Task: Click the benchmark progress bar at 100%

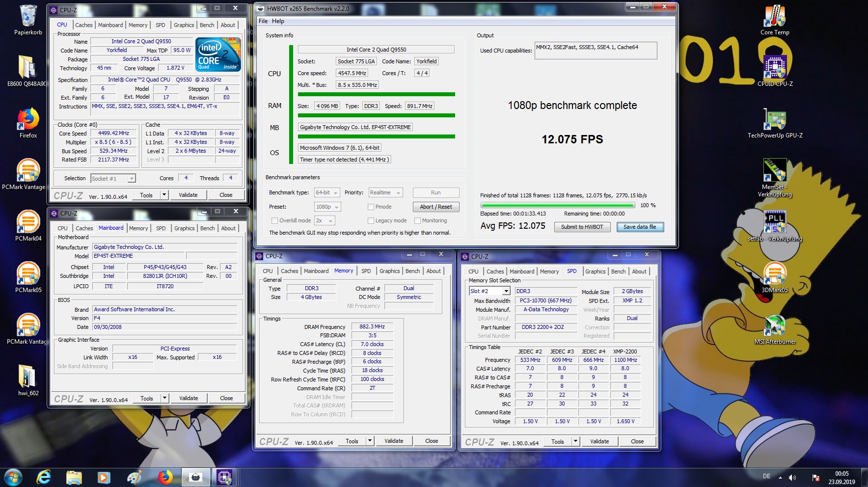Action: point(558,205)
